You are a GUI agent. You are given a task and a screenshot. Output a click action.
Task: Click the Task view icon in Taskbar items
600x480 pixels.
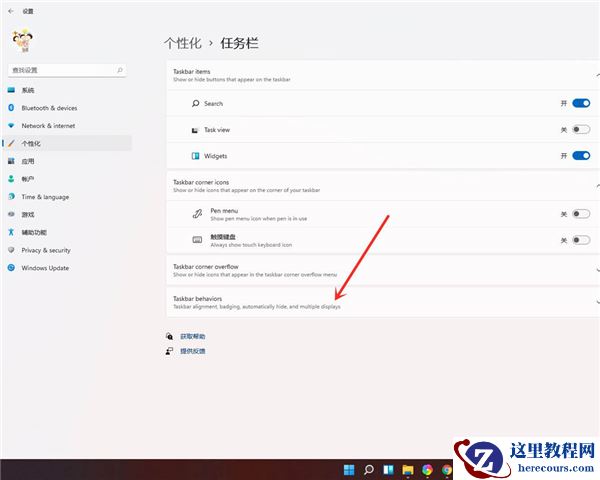pos(195,130)
